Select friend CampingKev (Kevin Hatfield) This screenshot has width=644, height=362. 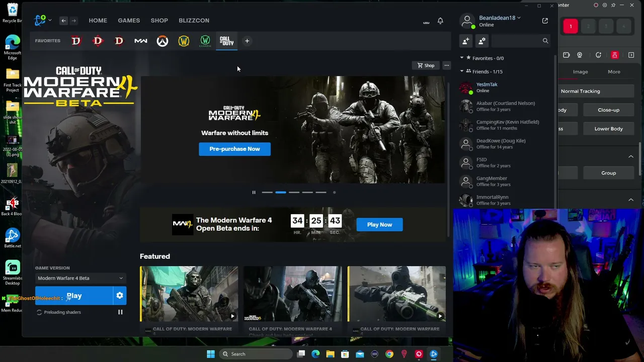(x=505, y=125)
